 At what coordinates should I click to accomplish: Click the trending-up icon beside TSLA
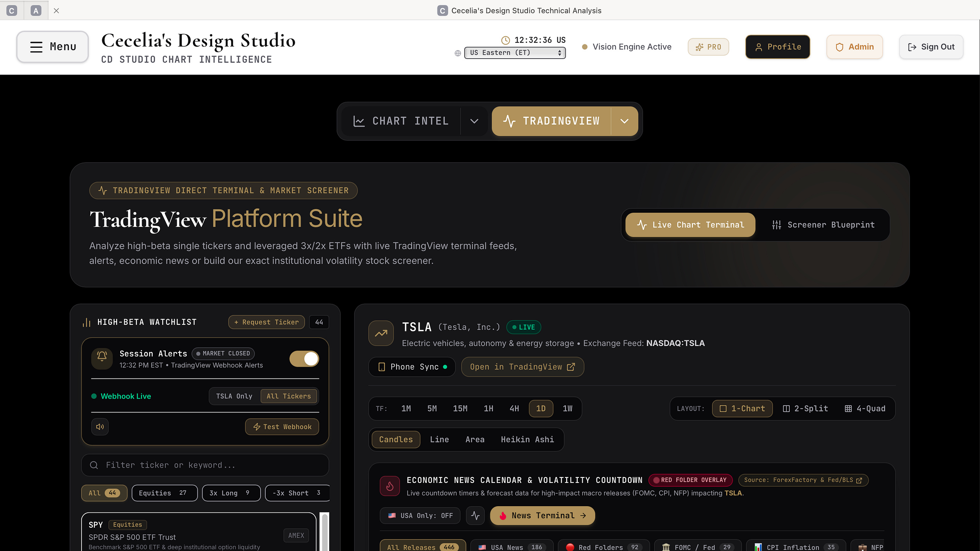[x=381, y=333]
